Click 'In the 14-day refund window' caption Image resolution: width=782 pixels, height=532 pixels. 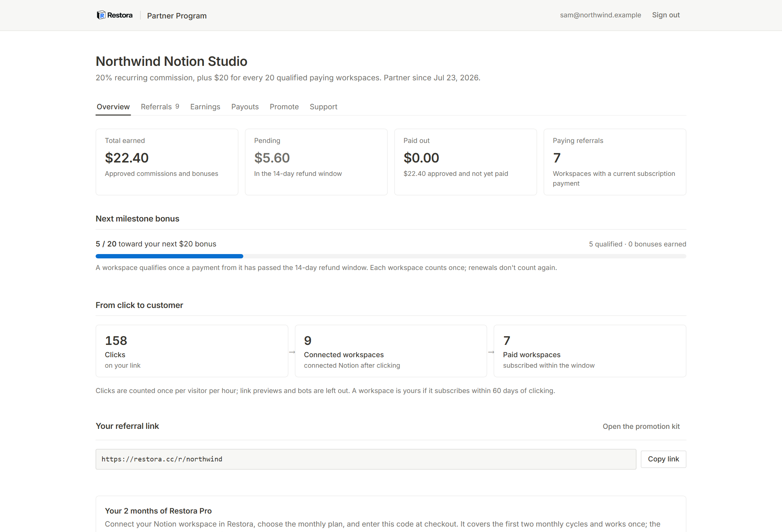[298, 174]
